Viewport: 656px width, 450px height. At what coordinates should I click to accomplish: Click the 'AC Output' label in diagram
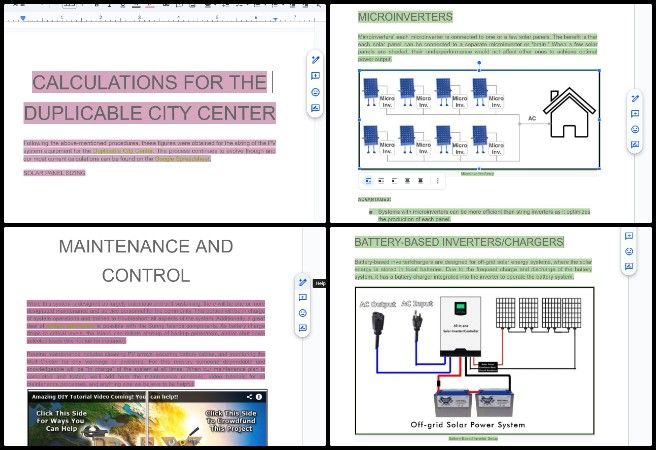377,304
